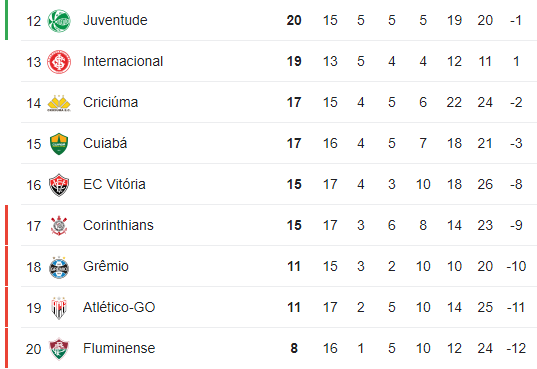Select the Fluminense team name

point(119,348)
